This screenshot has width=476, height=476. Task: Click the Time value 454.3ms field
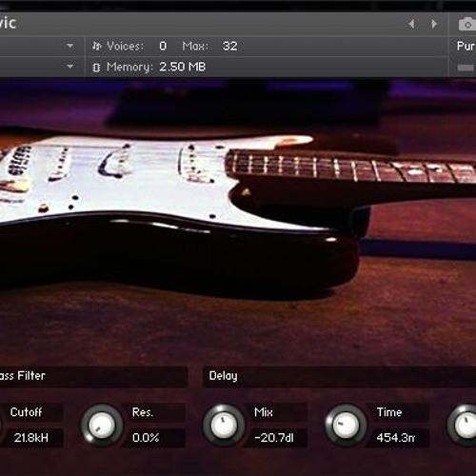pyautogui.click(x=397, y=438)
